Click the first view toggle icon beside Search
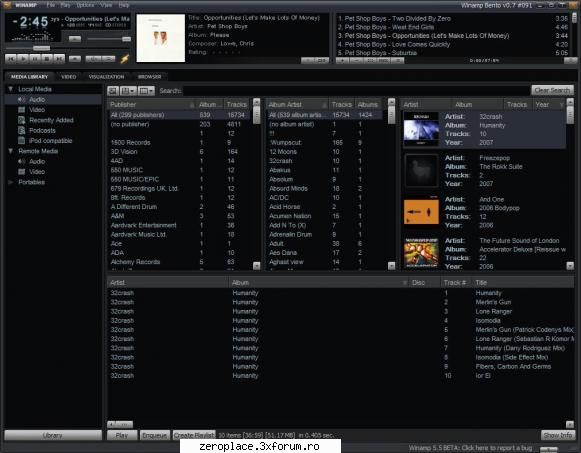Image resolution: width=581 pixels, height=453 pixels. [113, 90]
